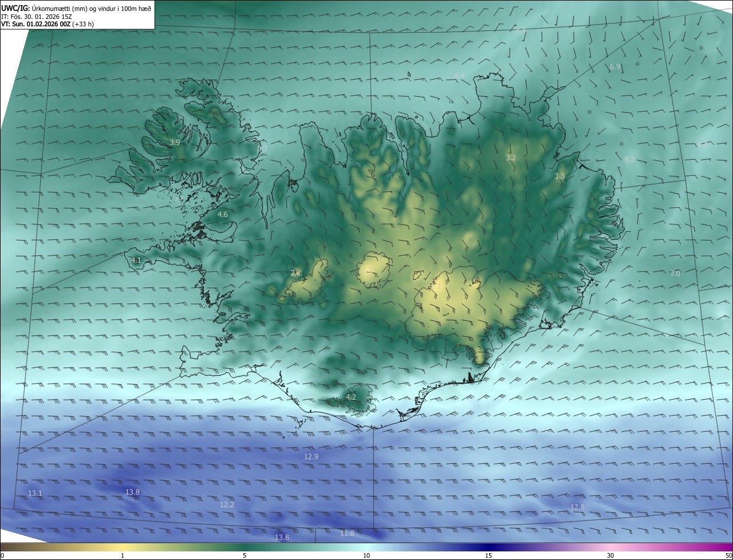The width and height of the screenshot is (733, 560).
Task: Click the 8.3 value label on the map
Action: (x=262, y=148)
